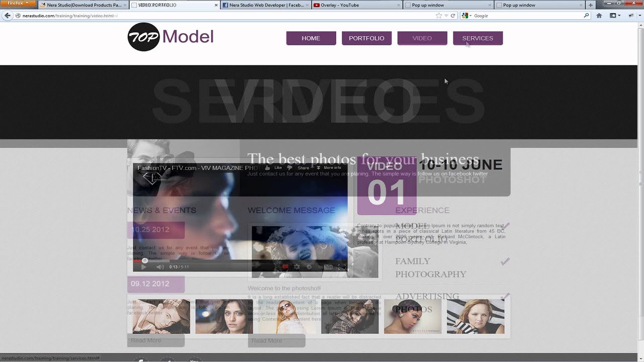644x362 pixels.
Task: Open the video player settings gear
Action: click(297, 267)
